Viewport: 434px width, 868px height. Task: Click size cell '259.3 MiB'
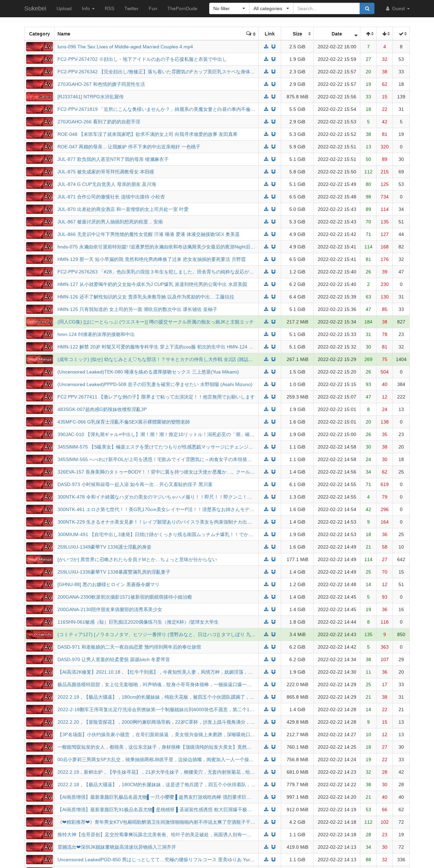coord(297,397)
